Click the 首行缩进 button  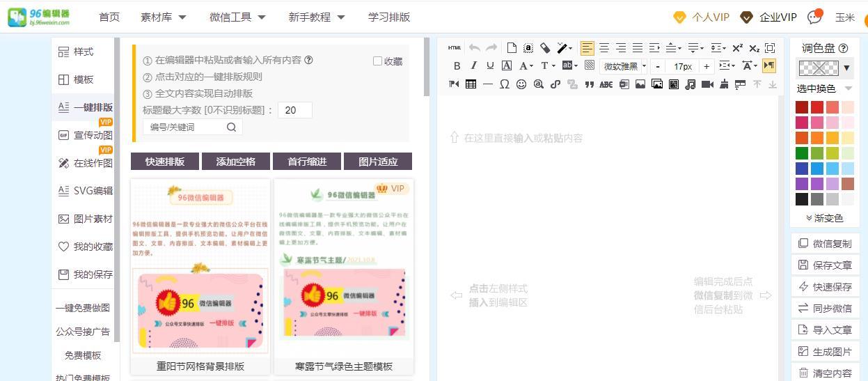307,162
